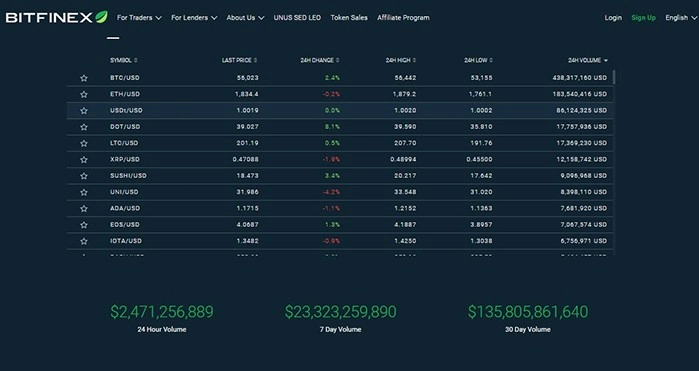This screenshot has width=699, height=371.
Task: Toggle the XRP/USD favorite star
Action: click(84, 160)
